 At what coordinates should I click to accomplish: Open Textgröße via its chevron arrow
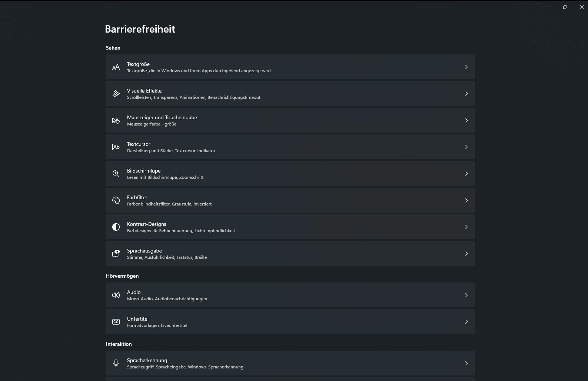(x=466, y=67)
